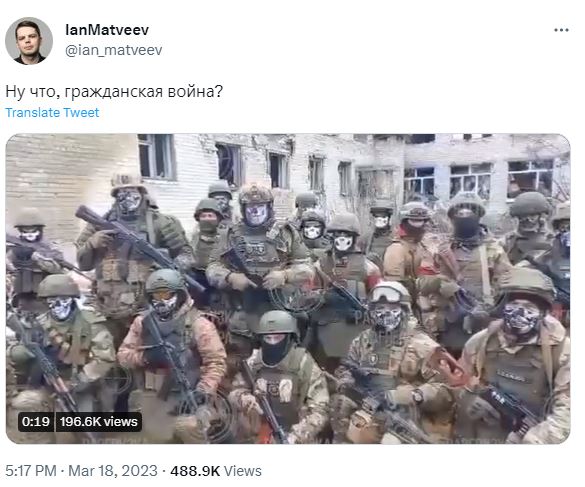This screenshot has width=585, height=487.
Task: Click the Mar 18, 2023 date
Action: click(x=113, y=471)
